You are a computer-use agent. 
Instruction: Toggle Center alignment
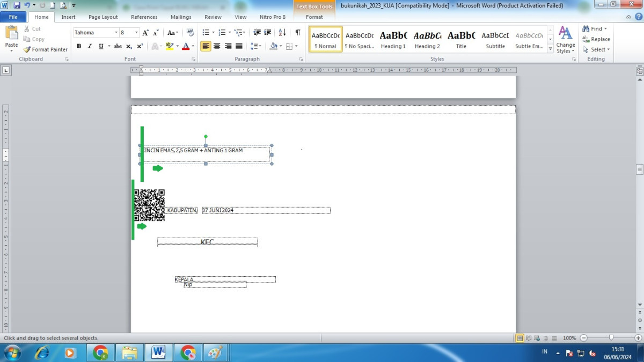[217, 46]
